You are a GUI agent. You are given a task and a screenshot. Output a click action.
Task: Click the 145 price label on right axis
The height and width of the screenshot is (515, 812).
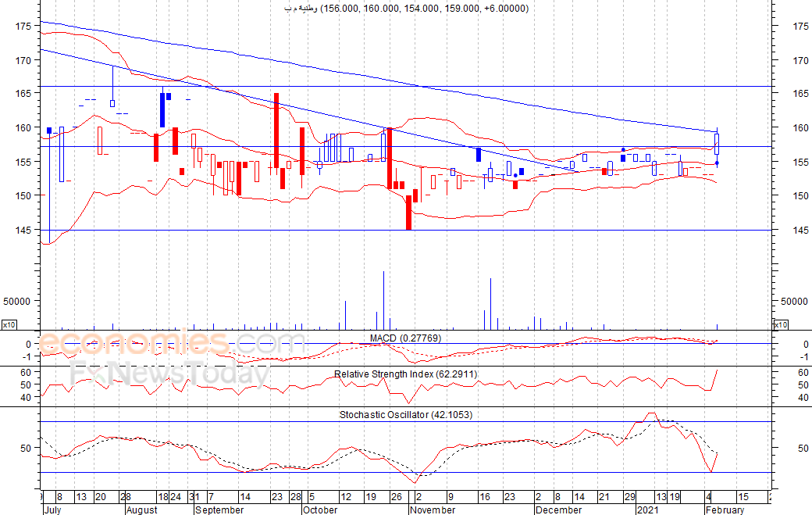pos(800,230)
